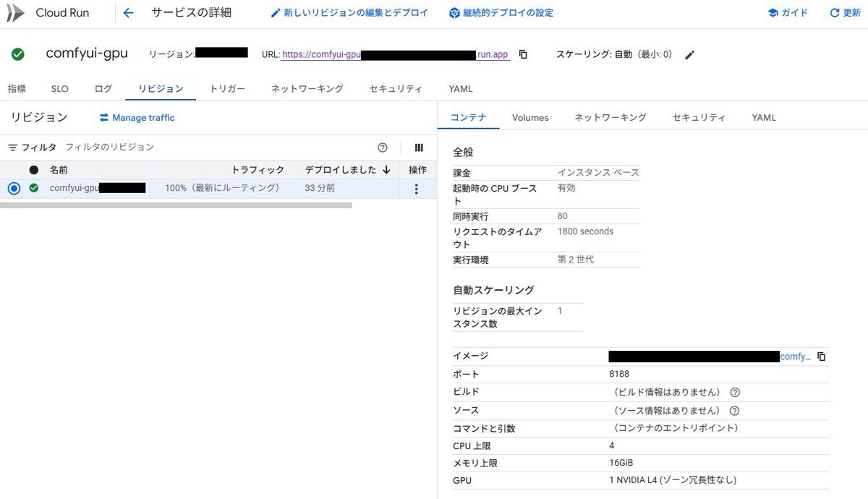Copy the container image path
Image resolution: width=868 pixels, height=499 pixels.
click(x=822, y=357)
